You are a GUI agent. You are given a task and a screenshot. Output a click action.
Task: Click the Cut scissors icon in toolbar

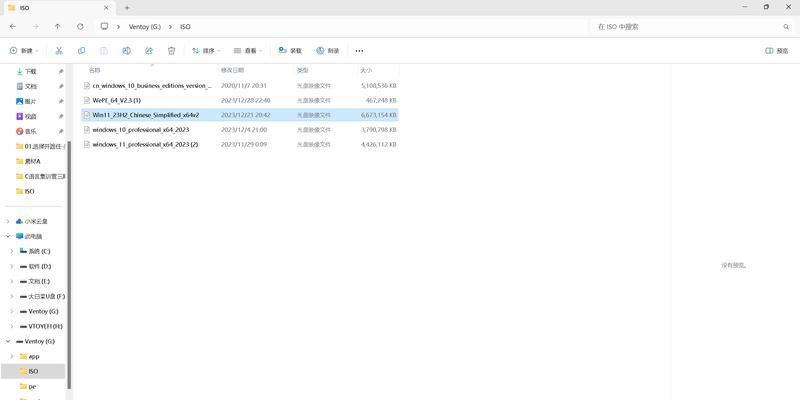click(x=59, y=51)
